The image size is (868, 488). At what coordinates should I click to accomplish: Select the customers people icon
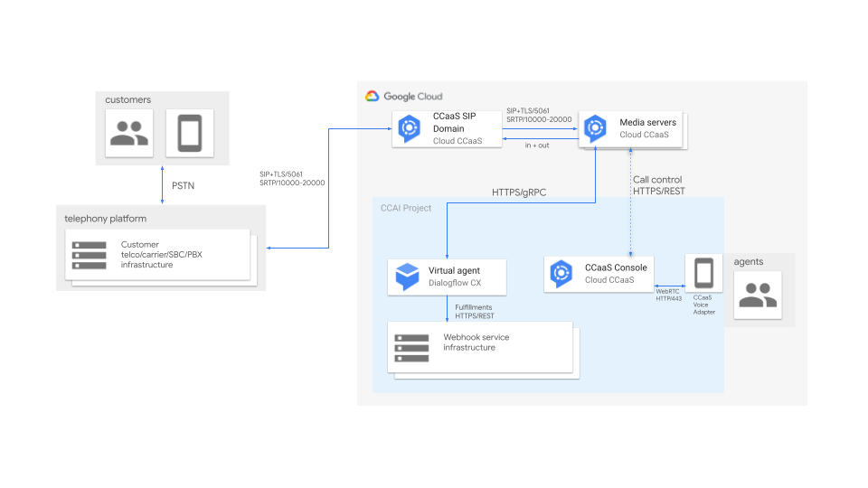pos(129,135)
